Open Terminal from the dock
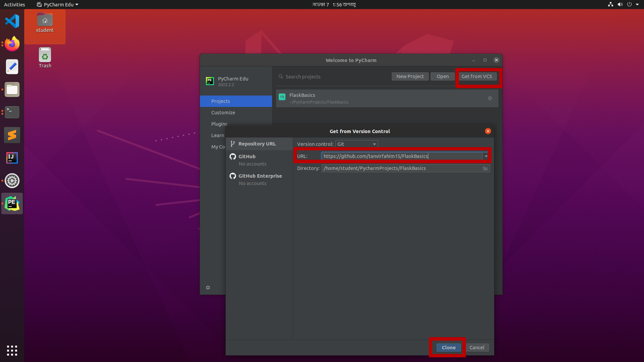Viewport: 644px width, 362px height. (12, 112)
